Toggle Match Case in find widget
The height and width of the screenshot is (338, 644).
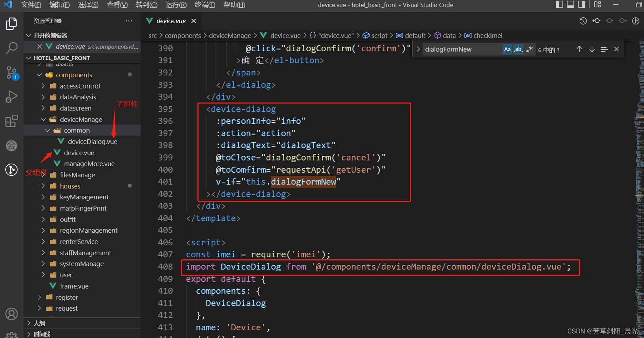pos(507,49)
